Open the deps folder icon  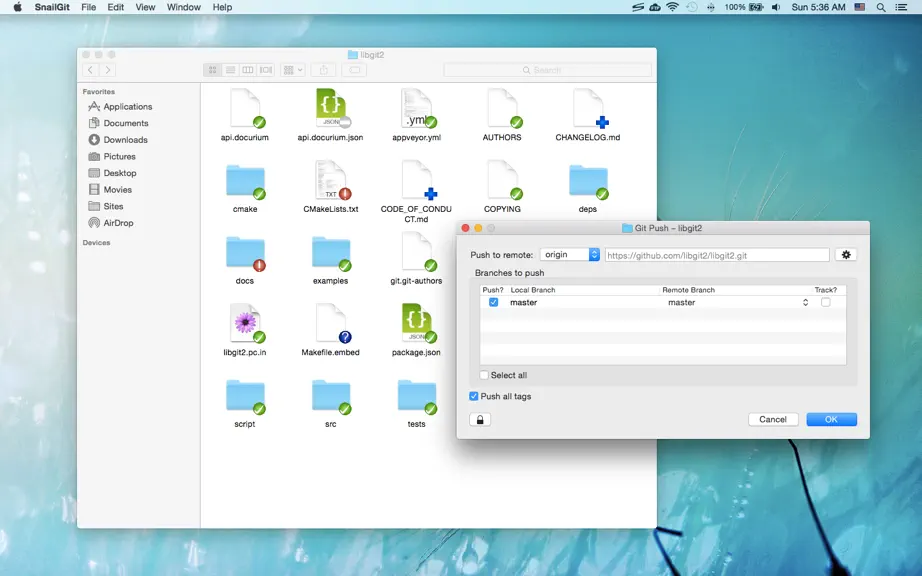click(589, 181)
